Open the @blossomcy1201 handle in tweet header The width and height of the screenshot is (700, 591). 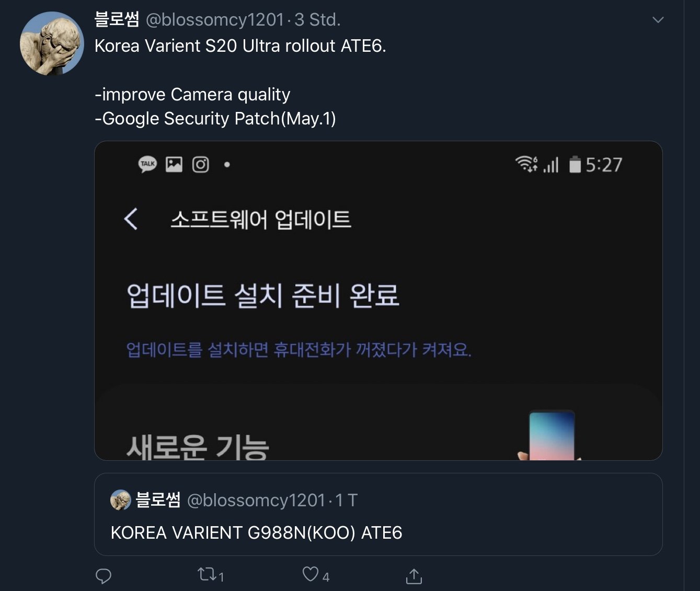point(214,20)
